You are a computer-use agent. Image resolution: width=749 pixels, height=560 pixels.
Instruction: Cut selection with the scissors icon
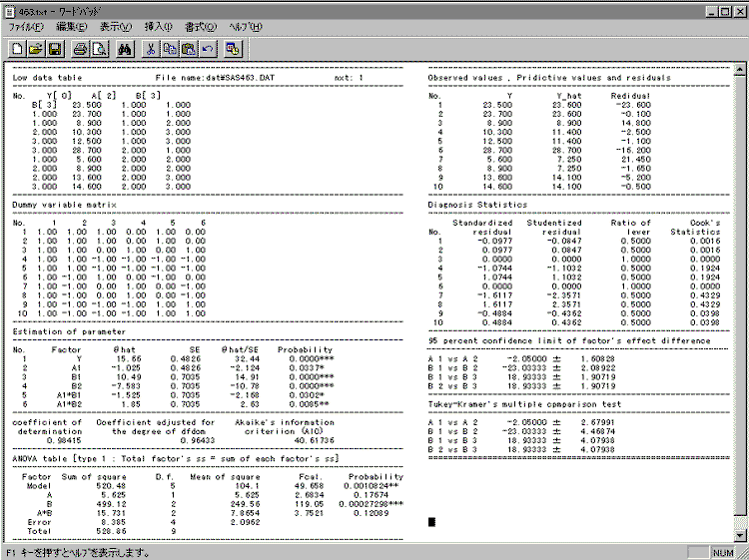coord(152,48)
